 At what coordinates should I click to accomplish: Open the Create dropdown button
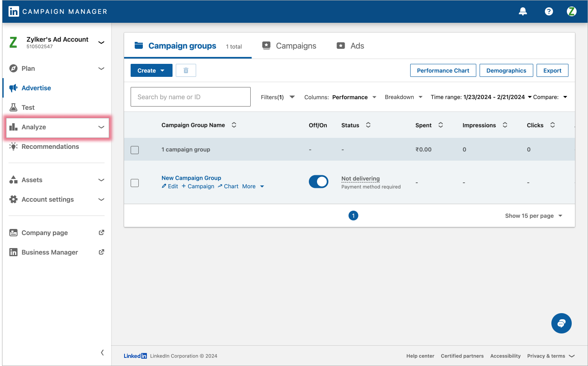point(151,70)
